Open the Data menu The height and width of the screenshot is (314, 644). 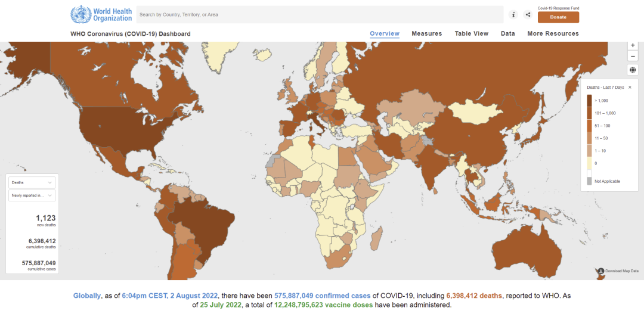click(507, 34)
